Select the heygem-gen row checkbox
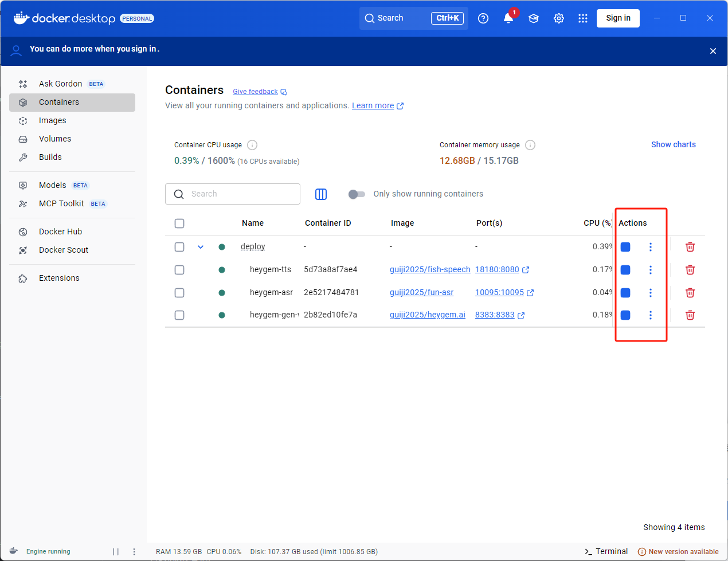728x561 pixels. tap(179, 315)
